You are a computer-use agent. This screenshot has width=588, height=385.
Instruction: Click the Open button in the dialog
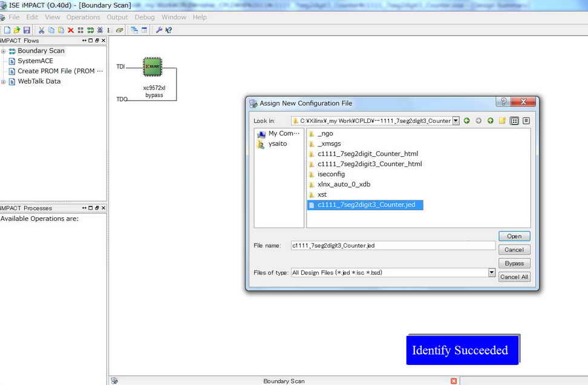tap(514, 236)
